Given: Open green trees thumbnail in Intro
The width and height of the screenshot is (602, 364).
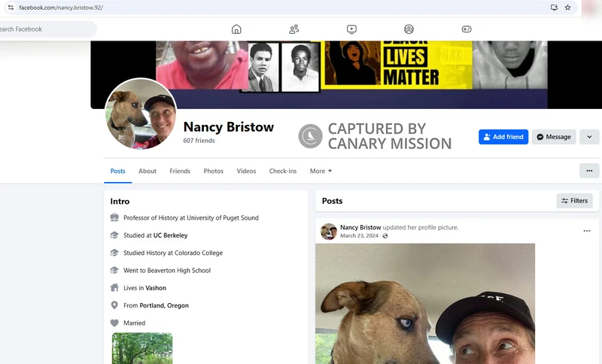Looking at the screenshot, I should click(142, 348).
